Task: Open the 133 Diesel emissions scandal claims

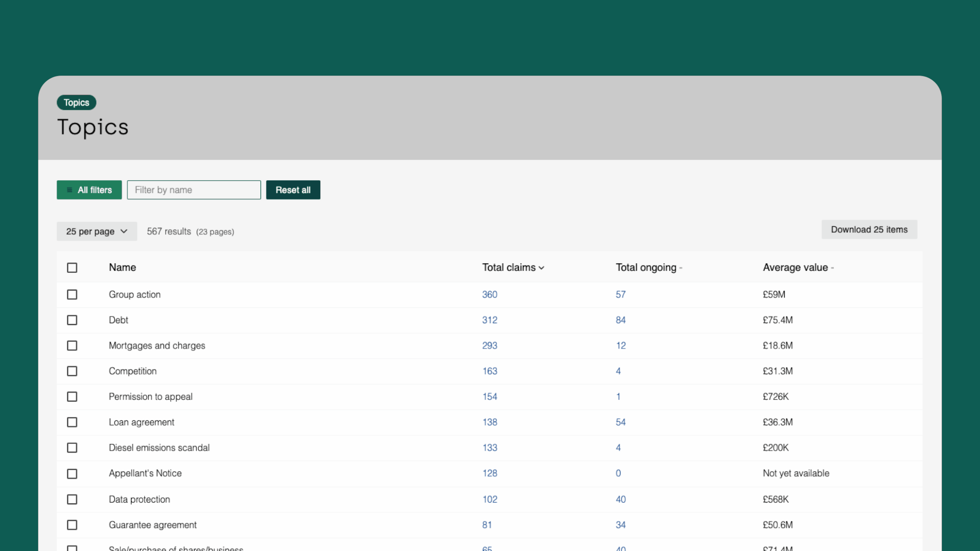Action: click(x=490, y=448)
